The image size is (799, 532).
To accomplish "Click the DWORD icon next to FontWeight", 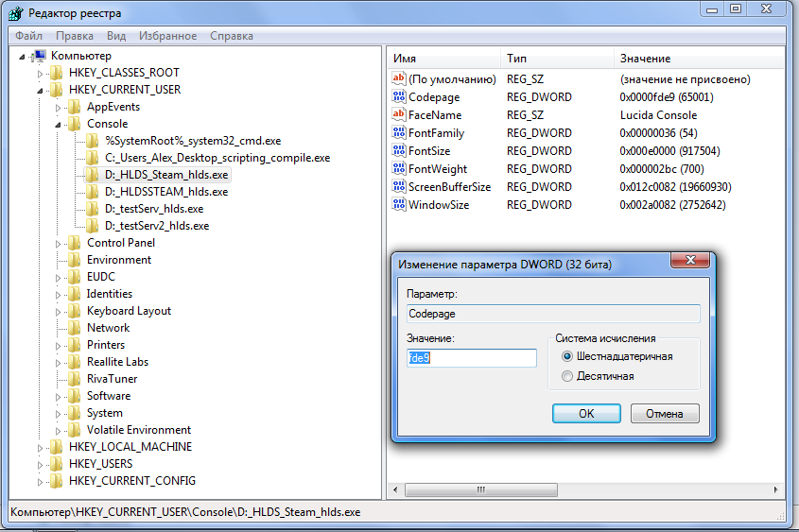I will (x=399, y=168).
